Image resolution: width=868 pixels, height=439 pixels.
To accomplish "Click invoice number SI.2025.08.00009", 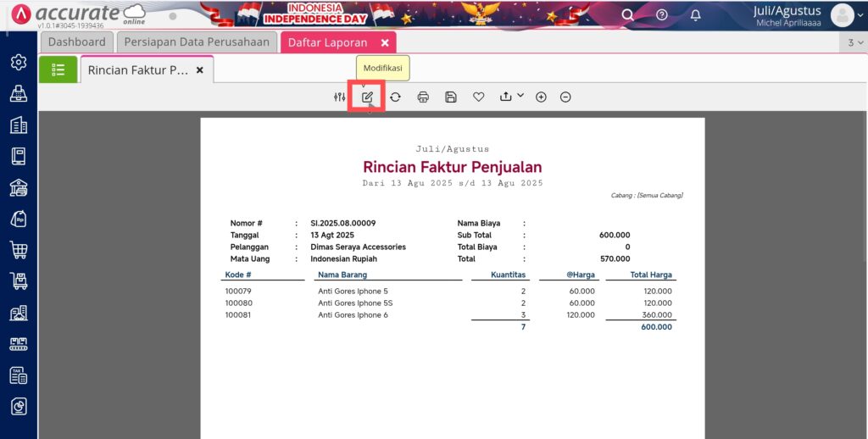I will (x=343, y=223).
